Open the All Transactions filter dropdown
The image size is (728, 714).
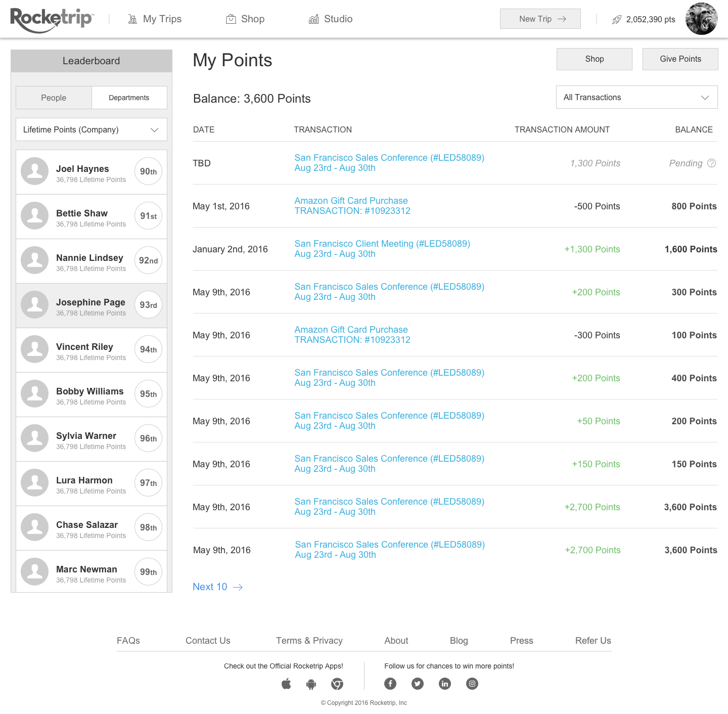pyautogui.click(x=636, y=97)
